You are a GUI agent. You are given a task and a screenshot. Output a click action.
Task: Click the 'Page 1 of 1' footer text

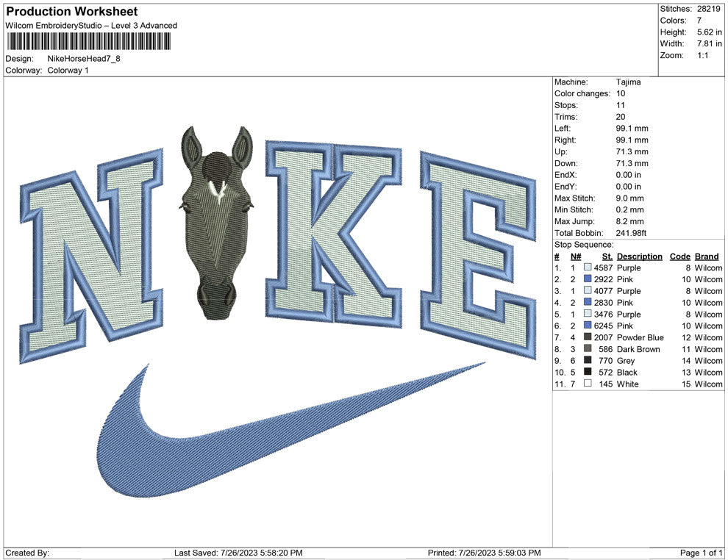[x=701, y=553]
